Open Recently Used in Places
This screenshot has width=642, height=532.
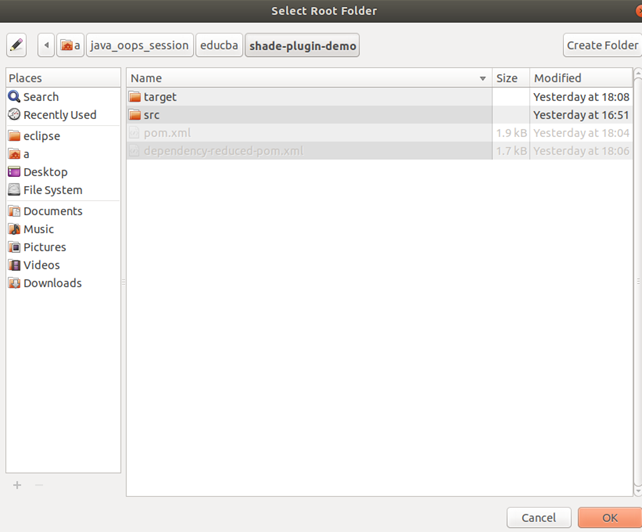click(63, 115)
